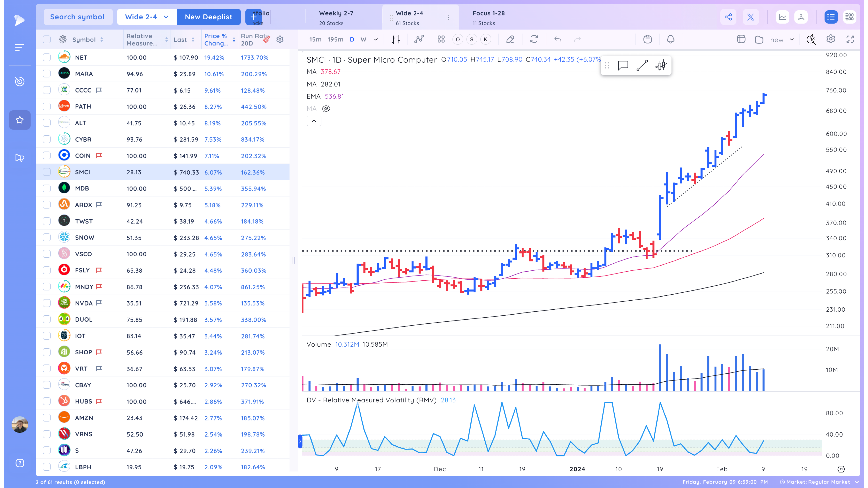
Task: Expand the timeframe dropdown chevron after W
Action: (x=376, y=39)
